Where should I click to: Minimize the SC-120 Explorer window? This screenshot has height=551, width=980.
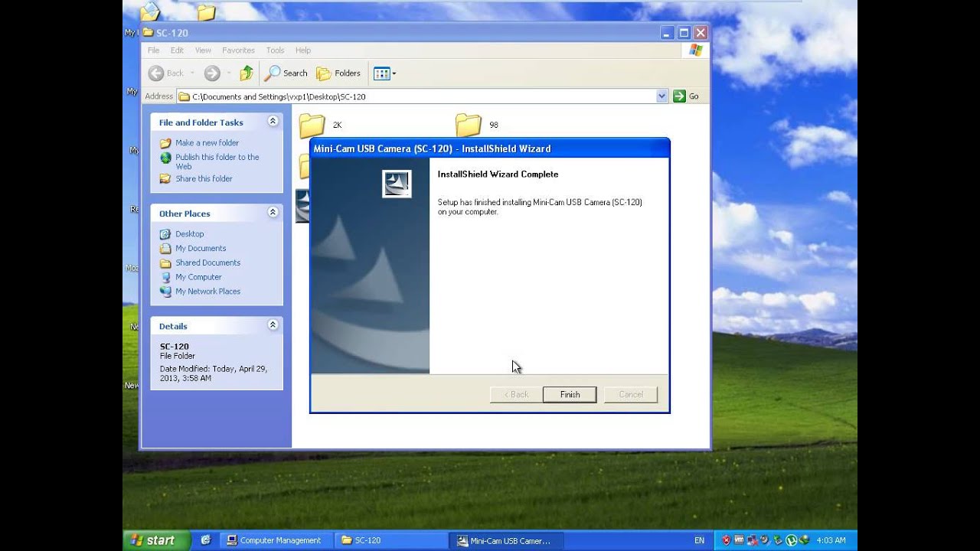coord(668,33)
